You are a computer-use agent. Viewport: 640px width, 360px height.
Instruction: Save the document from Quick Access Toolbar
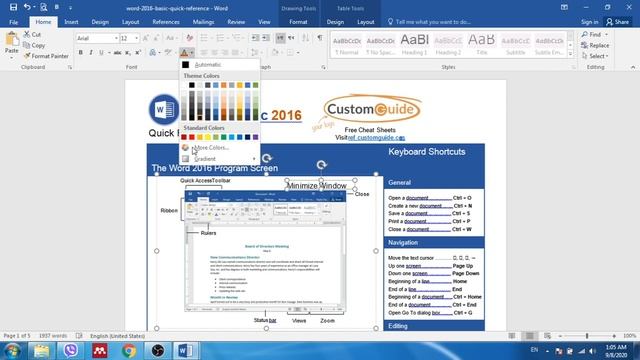pyautogui.click(x=13, y=7)
